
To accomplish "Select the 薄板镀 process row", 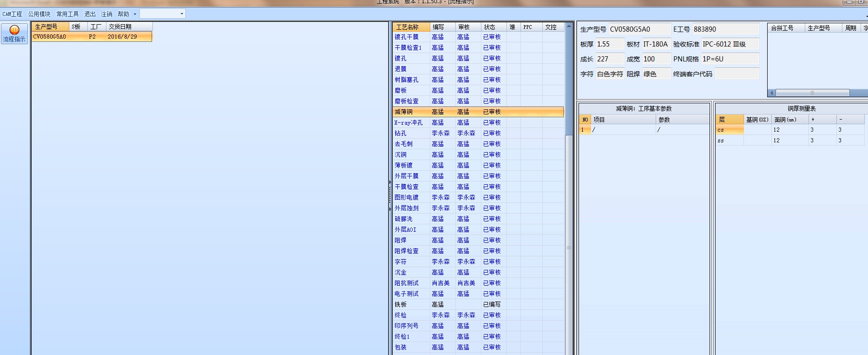I will point(478,165).
